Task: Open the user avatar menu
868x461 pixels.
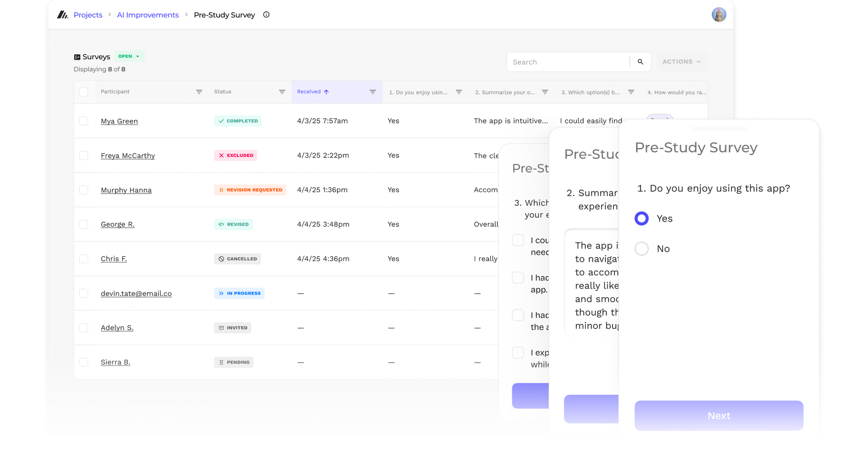Action: point(719,14)
